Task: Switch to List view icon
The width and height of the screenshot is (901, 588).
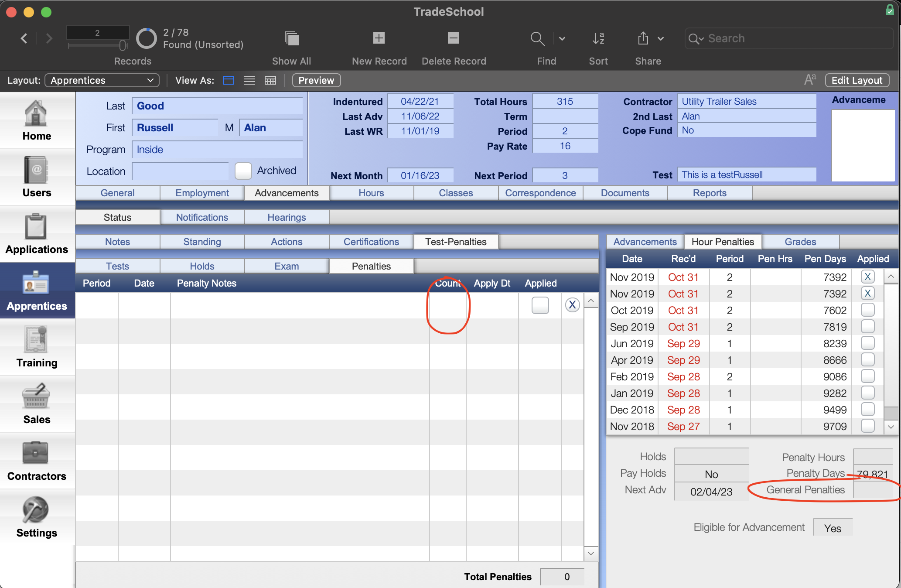Action: 249,80
